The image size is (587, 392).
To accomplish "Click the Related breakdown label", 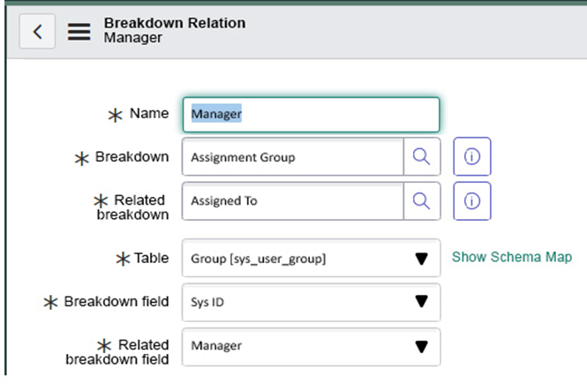I will point(132,207).
